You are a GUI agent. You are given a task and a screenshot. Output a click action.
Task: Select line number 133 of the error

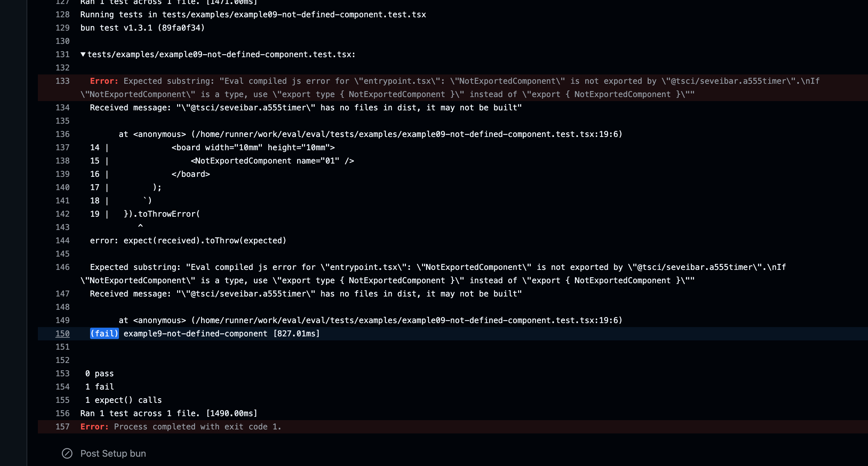pos(62,81)
